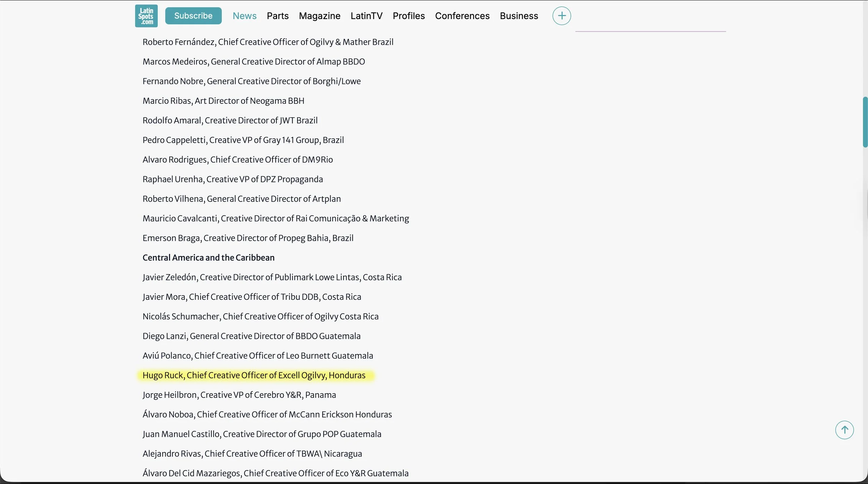868x484 pixels.
Task: Select the Marcio Ribas Neogama BBH line
Action: click(x=223, y=101)
